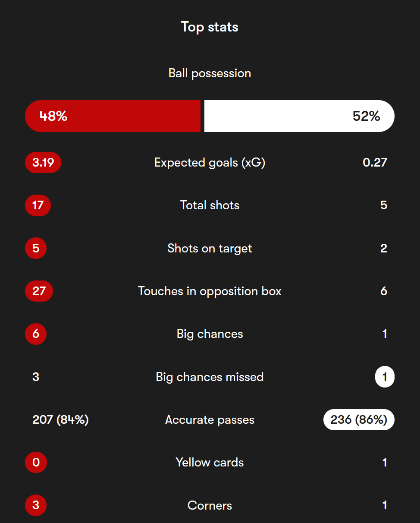Click the red 27 touches badge
Screen dimensions: 420x523
point(39,291)
